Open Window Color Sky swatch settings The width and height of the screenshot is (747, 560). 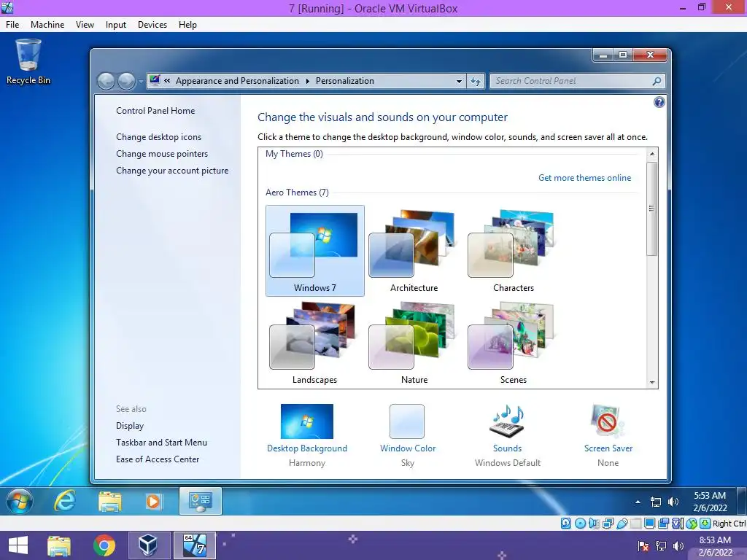[407, 435]
